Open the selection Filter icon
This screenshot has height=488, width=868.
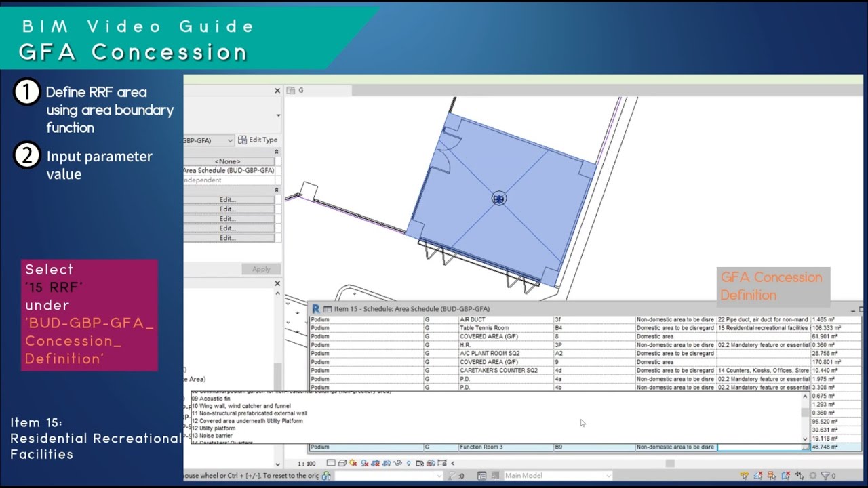tap(825, 476)
